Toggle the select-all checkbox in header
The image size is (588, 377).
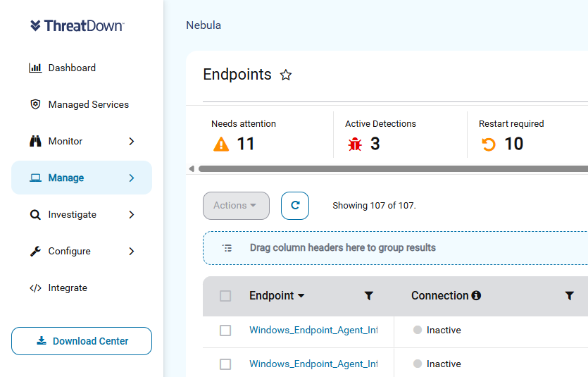225,296
